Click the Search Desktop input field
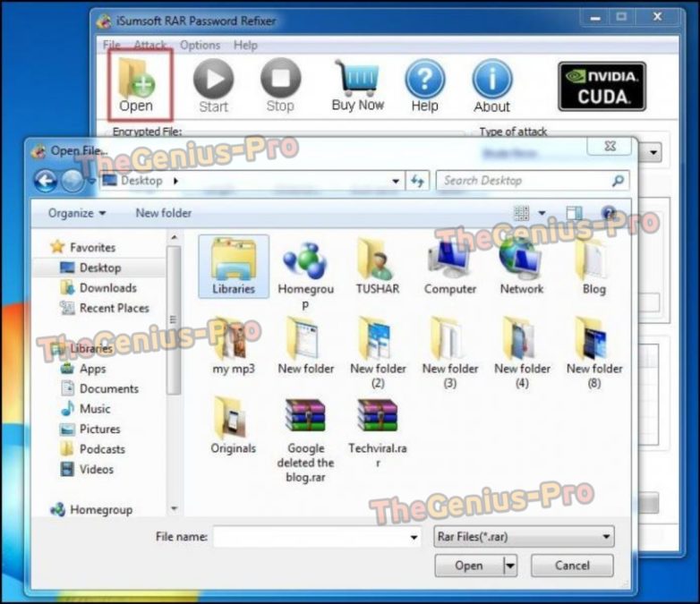 pos(532,181)
